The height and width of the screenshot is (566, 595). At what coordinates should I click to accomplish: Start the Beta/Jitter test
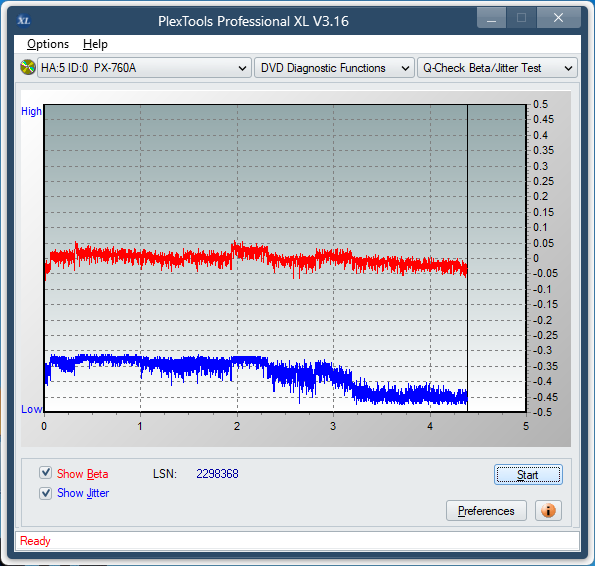[528, 475]
